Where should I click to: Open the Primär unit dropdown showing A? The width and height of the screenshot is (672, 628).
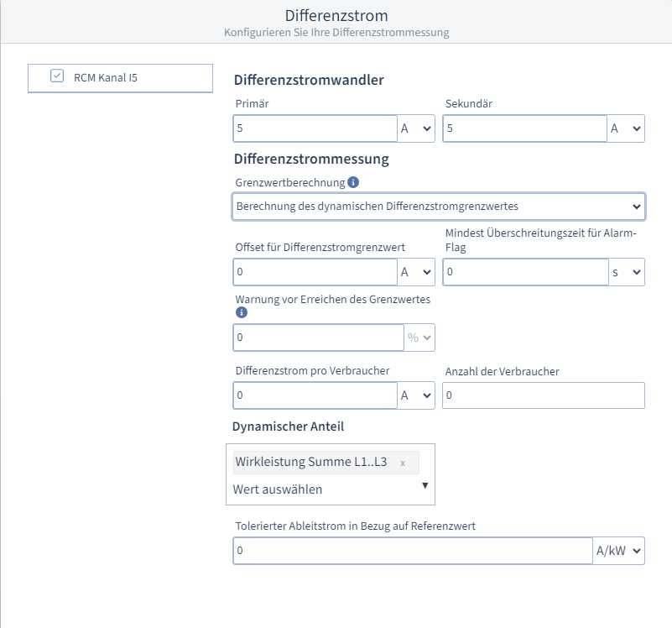(x=416, y=128)
